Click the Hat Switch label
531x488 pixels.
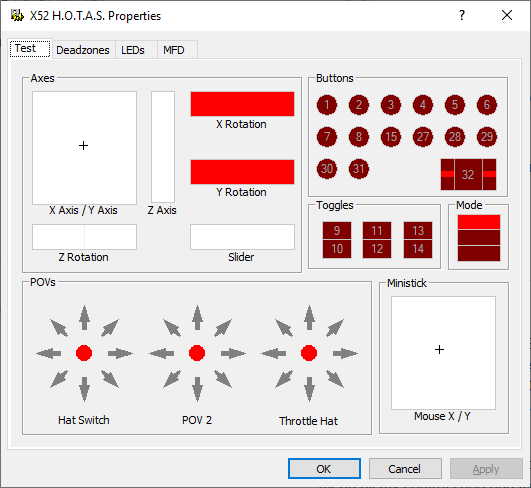tap(84, 420)
